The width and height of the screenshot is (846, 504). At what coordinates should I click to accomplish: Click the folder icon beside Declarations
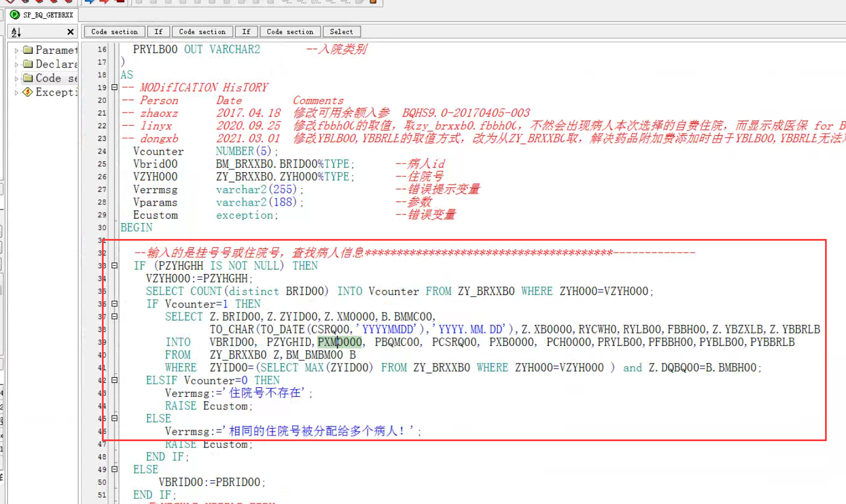pyautogui.click(x=28, y=64)
